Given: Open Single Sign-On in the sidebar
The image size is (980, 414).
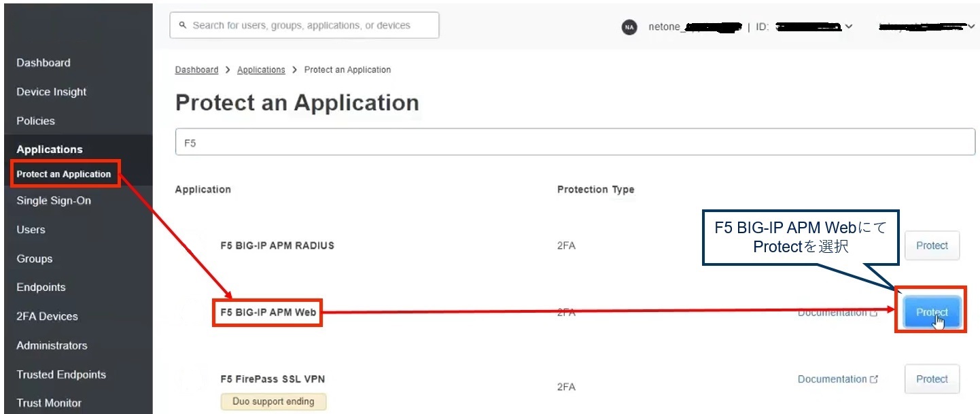Looking at the screenshot, I should [54, 201].
